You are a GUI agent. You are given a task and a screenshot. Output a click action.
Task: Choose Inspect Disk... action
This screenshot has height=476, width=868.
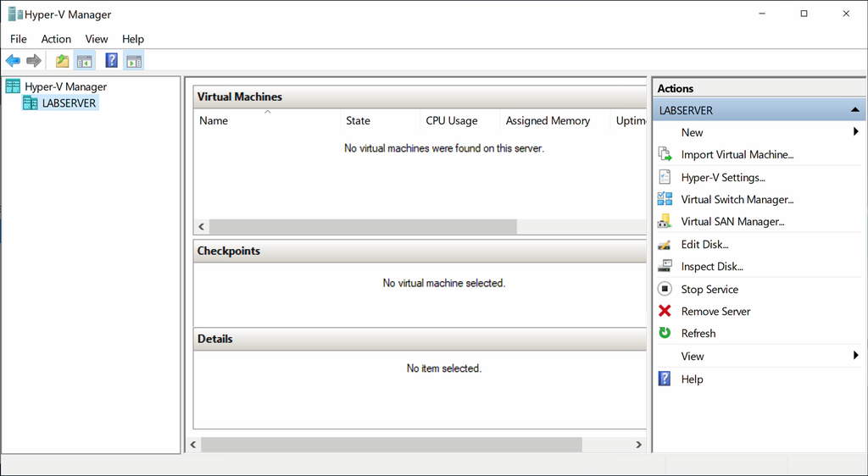tap(712, 267)
